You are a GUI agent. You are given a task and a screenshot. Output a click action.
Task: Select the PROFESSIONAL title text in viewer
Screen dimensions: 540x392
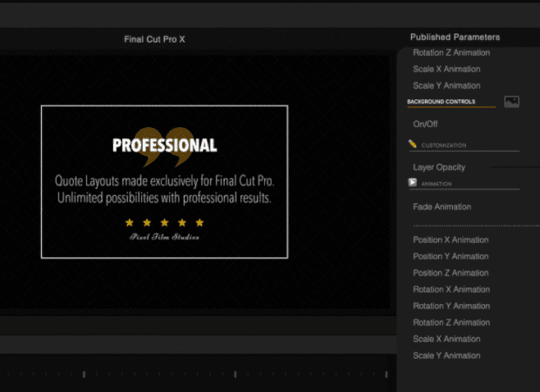point(165,145)
